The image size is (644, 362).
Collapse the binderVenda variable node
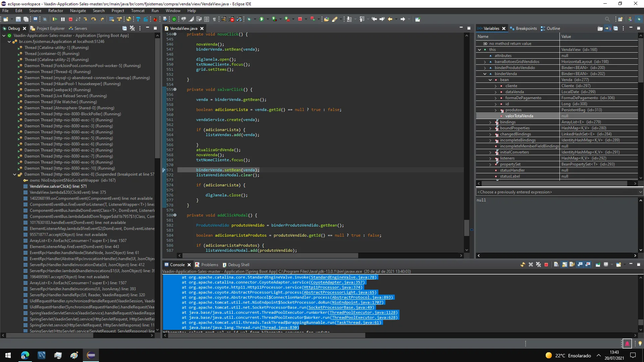[x=485, y=74]
